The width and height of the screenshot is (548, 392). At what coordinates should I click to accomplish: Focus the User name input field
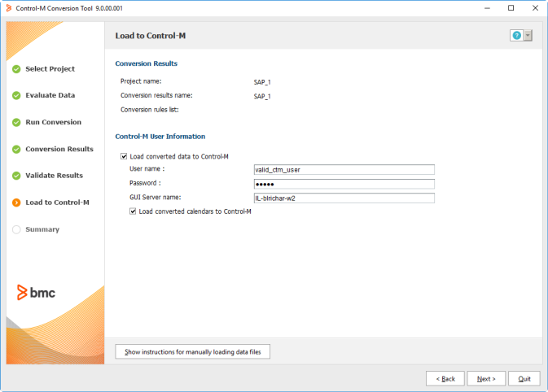(x=344, y=170)
